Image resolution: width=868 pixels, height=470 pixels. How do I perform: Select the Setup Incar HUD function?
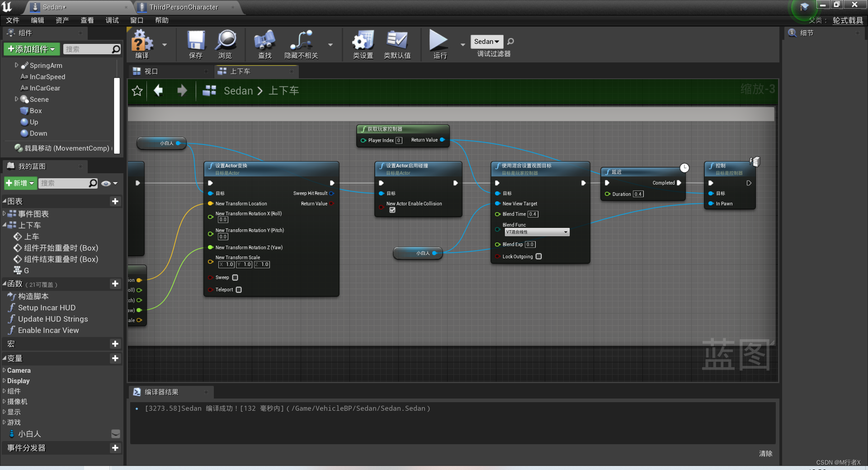point(47,308)
